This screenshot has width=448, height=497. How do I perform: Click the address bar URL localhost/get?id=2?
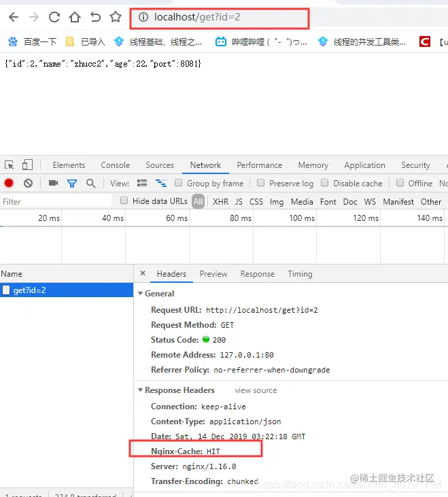point(197,17)
